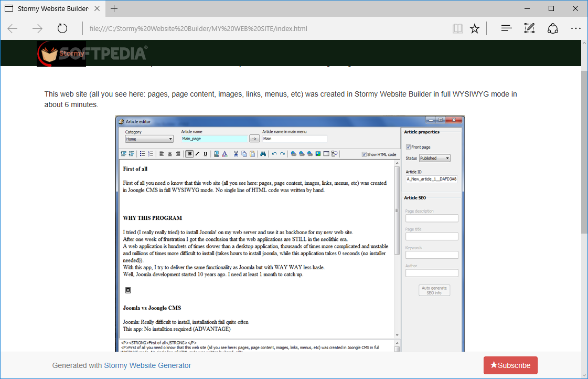588x379 pixels.
Task: Click the address bar URL field
Action: pyautogui.click(x=262, y=28)
